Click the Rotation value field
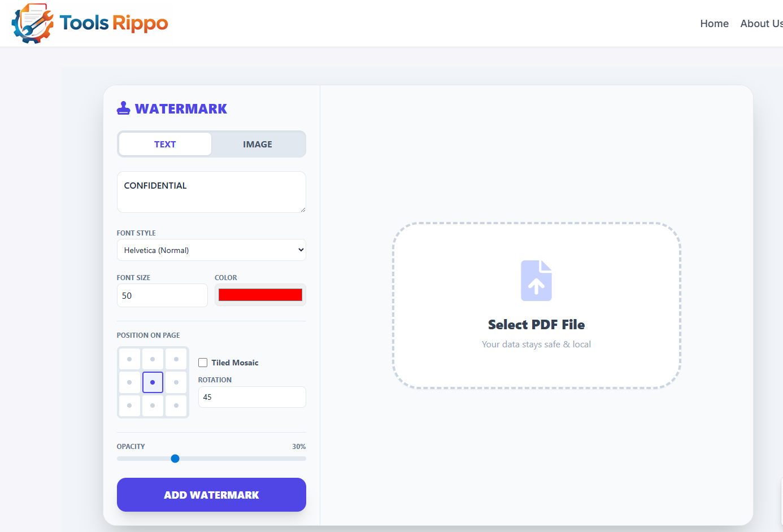 click(252, 397)
